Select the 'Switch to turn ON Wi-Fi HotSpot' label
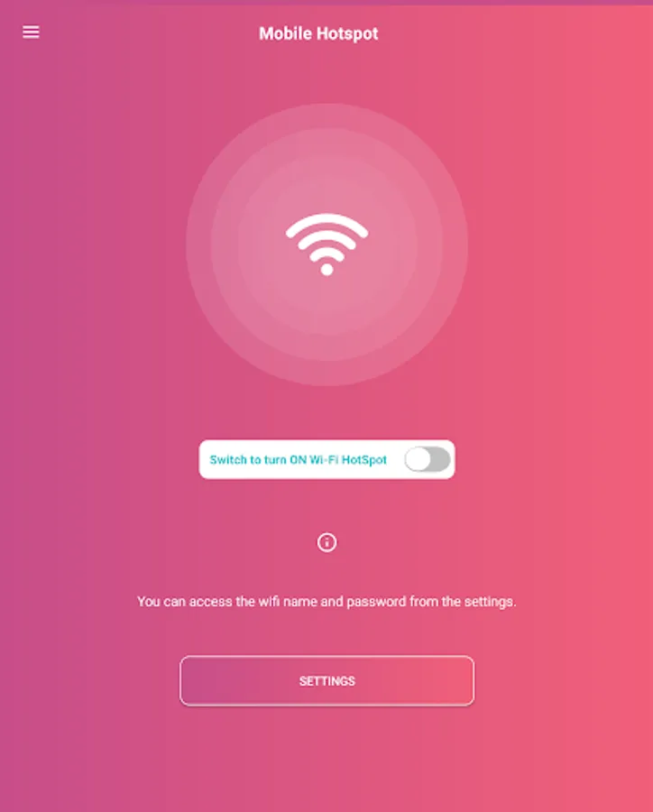Viewport: 653px width, 812px height. pos(298,460)
